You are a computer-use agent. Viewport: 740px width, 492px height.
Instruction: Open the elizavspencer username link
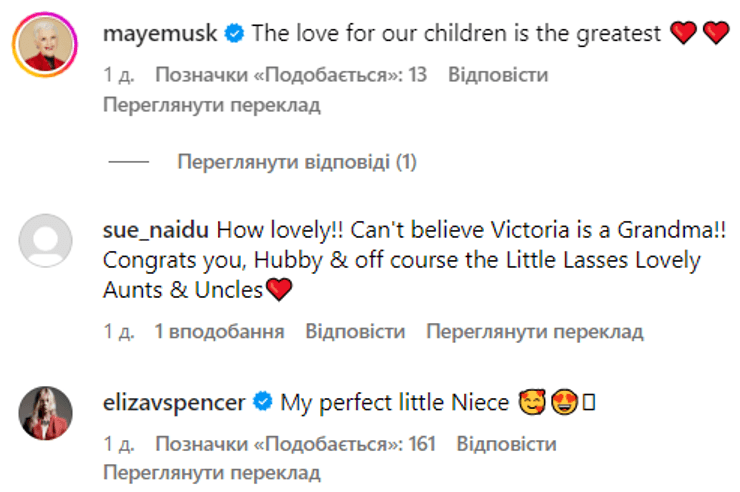click(x=176, y=403)
